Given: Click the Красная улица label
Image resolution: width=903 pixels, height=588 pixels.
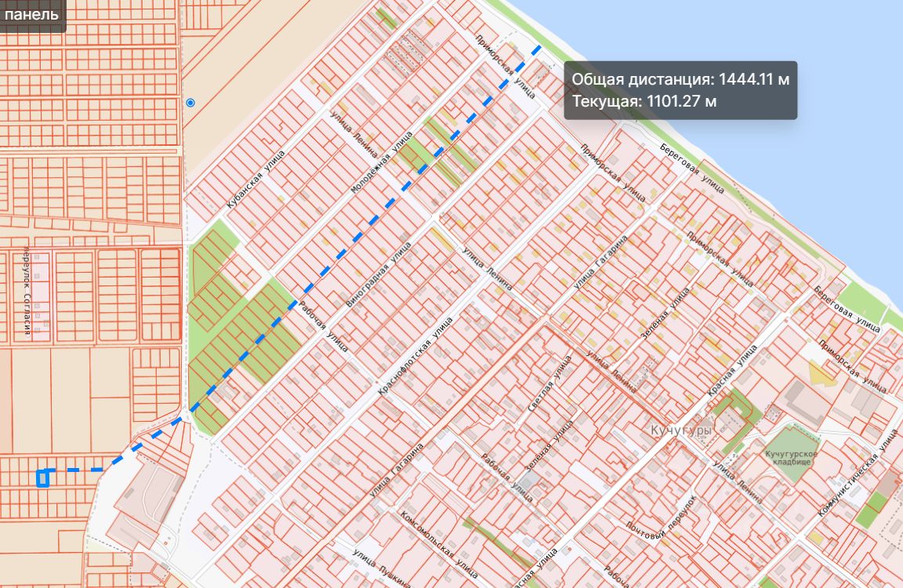Looking at the screenshot, I should coord(733,370).
